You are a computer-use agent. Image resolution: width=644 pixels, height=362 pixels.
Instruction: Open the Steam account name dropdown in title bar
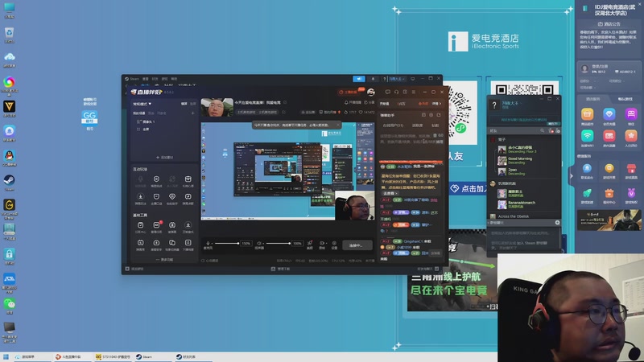tap(397, 79)
